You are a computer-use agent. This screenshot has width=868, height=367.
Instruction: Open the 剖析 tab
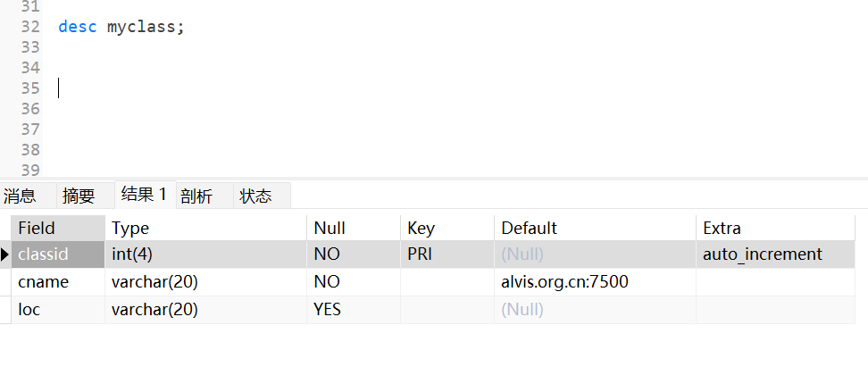pyautogui.click(x=196, y=196)
